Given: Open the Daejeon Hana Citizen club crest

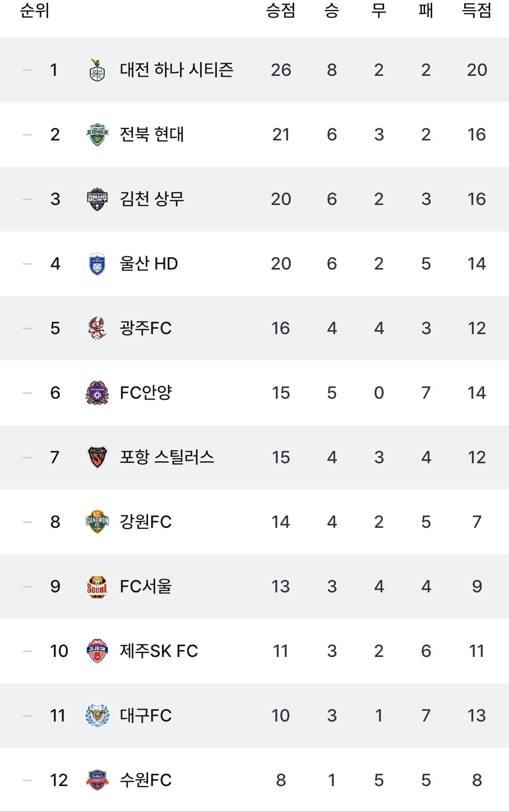Looking at the screenshot, I should point(97,70).
